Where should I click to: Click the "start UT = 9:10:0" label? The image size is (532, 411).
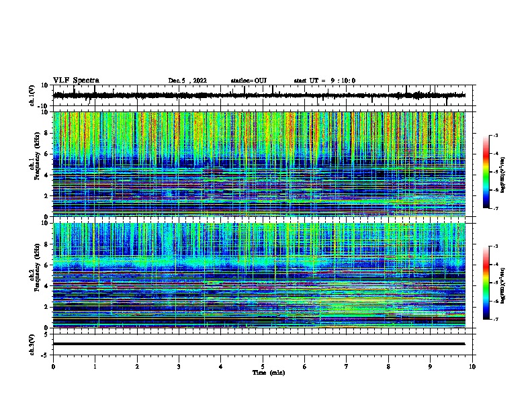[324, 81]
